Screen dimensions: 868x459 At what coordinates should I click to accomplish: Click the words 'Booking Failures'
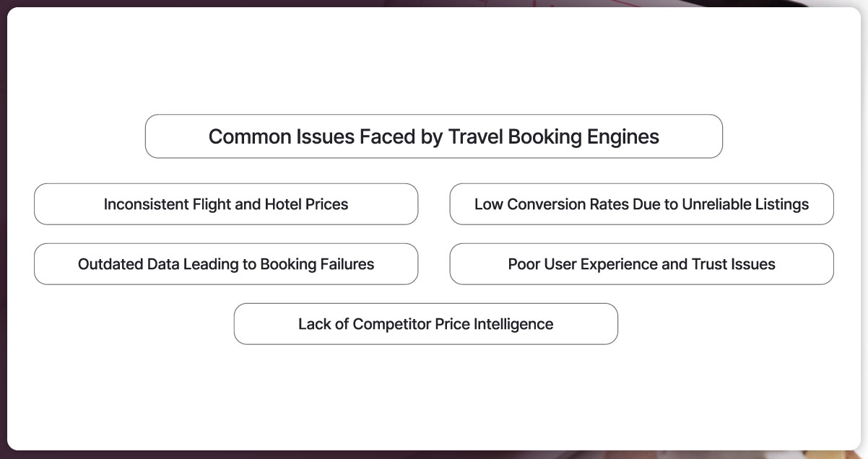pos(317,264)
